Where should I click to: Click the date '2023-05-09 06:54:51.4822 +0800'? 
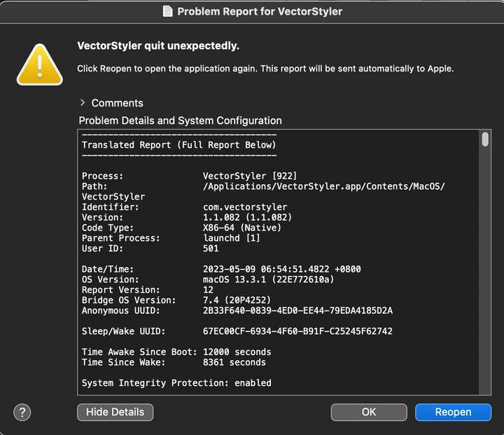pyautogui.click(x=281, y=269)
